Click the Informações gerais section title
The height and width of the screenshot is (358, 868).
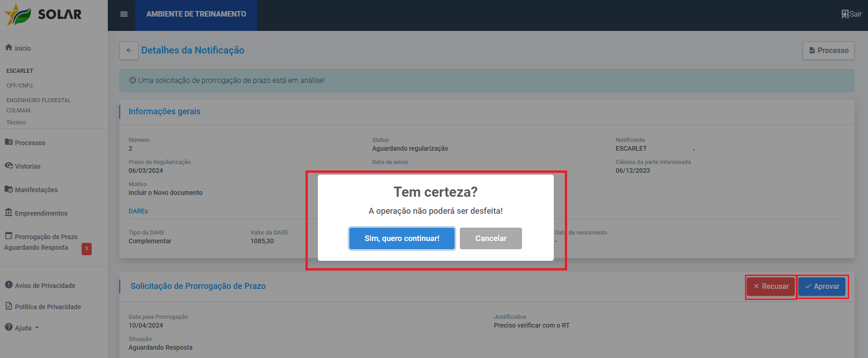pos(164,112)
